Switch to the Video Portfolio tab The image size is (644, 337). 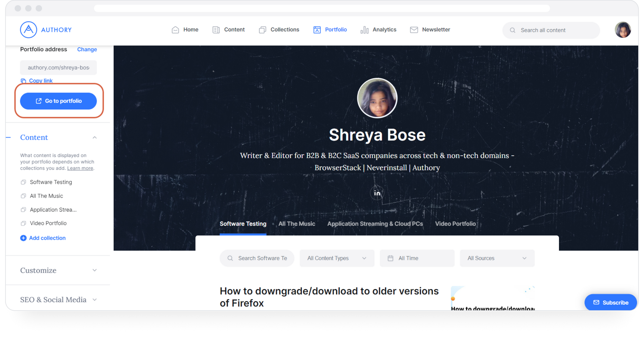click(x=455, y=224)
